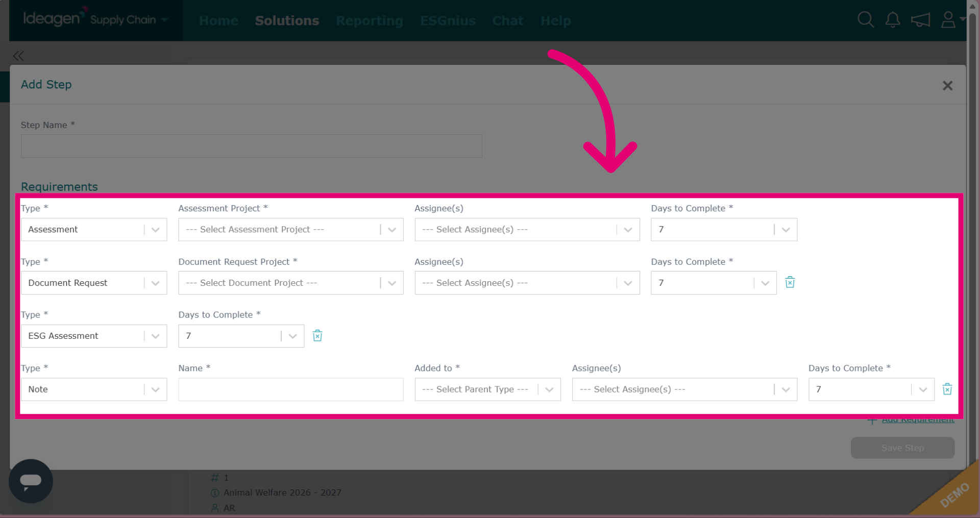Go to Home menu
The height and width of the screenshot is (518, 980).
[x=218, y=21]
